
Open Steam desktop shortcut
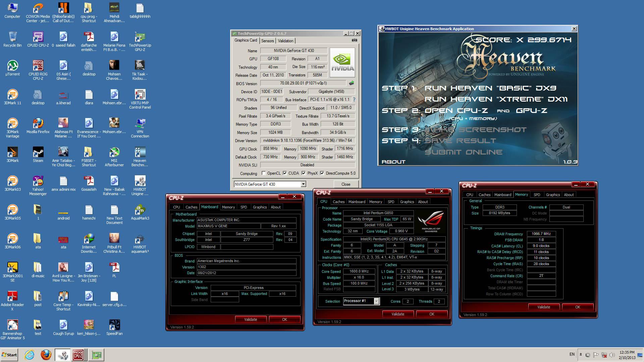[38, 155]
